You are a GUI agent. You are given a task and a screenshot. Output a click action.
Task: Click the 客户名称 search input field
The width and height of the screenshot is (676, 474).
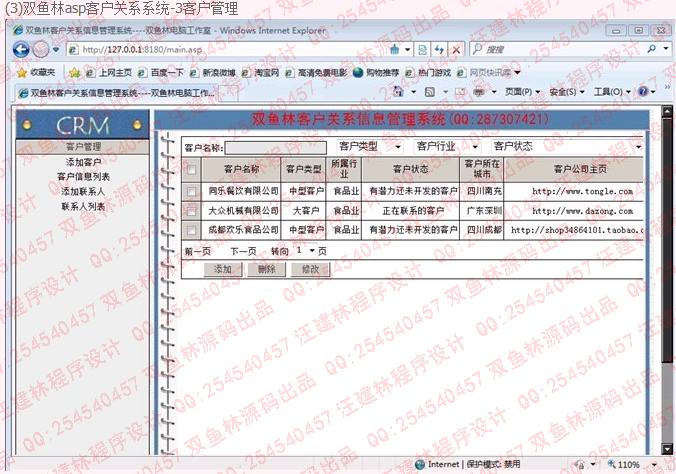[x=275, y=148]
